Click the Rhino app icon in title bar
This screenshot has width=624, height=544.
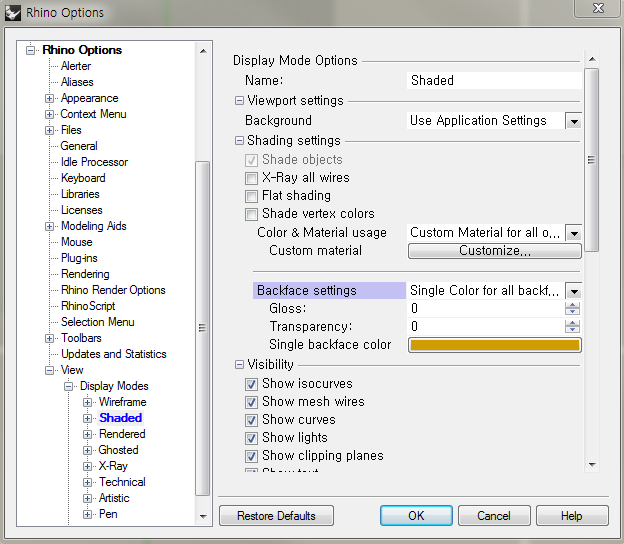pos(12,12)
